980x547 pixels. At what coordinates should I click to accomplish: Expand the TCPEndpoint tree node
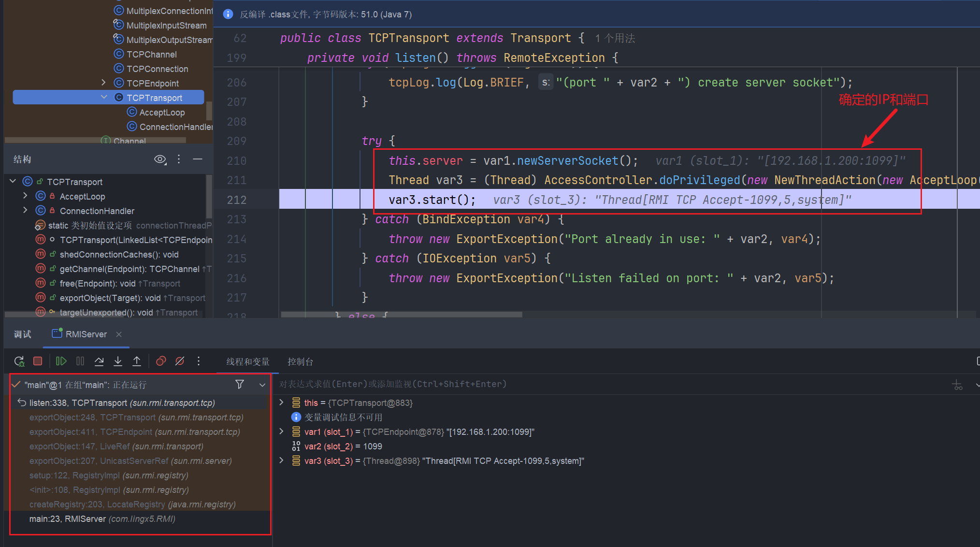point(103,83)
